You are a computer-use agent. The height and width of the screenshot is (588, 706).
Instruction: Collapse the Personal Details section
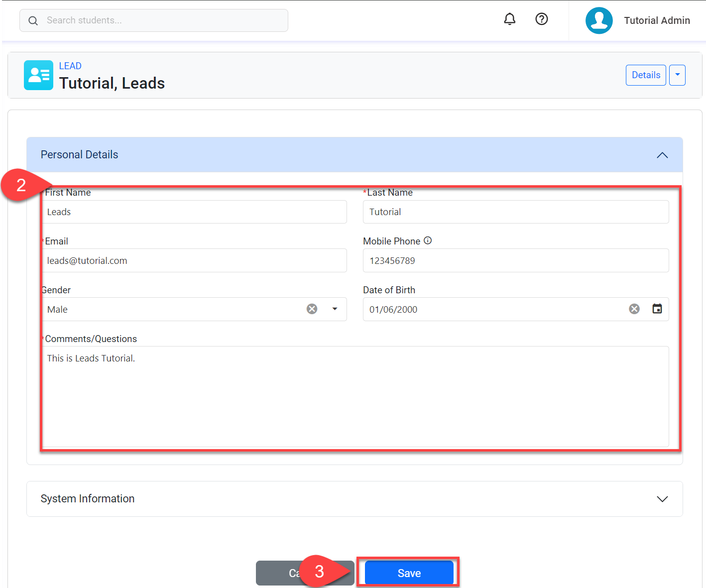pyautogui.click(x=662, y=155)
